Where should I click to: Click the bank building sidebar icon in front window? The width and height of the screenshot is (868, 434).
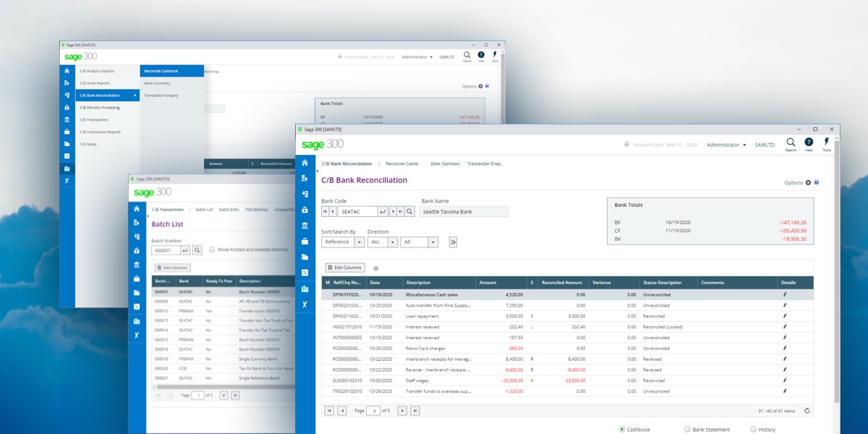coord(305,226)
